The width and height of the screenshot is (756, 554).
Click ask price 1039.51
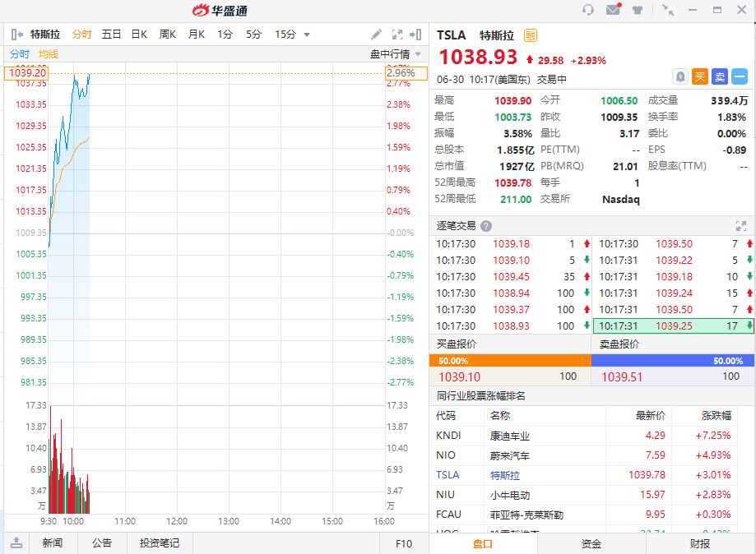point(622,376)
